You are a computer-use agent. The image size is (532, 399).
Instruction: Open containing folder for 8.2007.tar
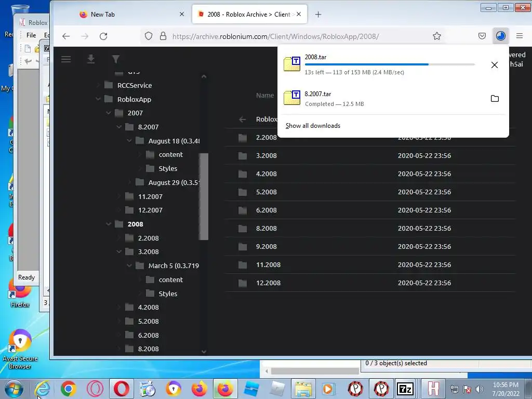(495, 98)
